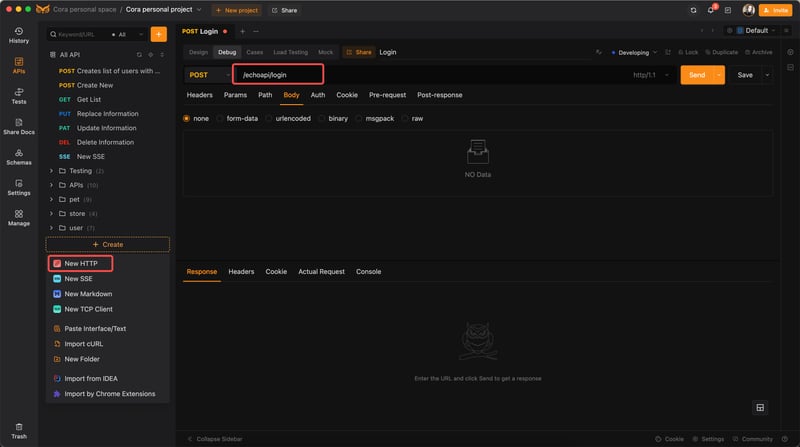Switch to the Pre-request tab

click(388, 95)
